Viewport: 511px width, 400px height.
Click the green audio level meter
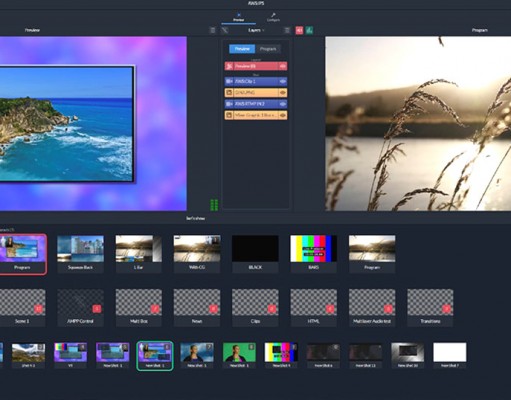point(214,205)
